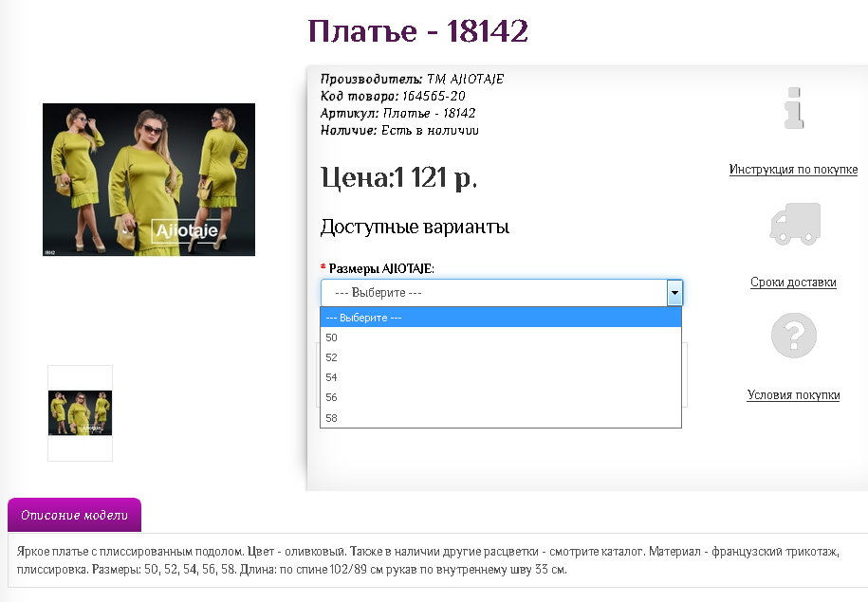Click the size dropdown arrow button

(x=674, y=293)
